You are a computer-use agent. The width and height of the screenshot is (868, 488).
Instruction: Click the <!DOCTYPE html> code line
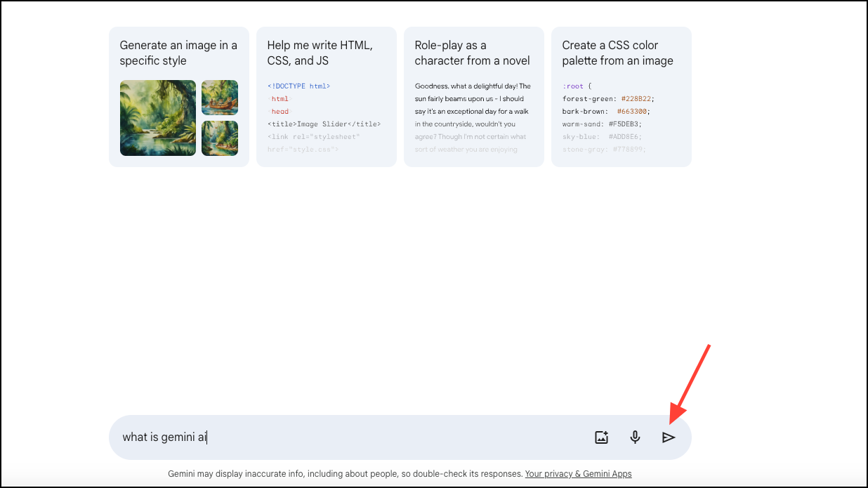point(298,86)
